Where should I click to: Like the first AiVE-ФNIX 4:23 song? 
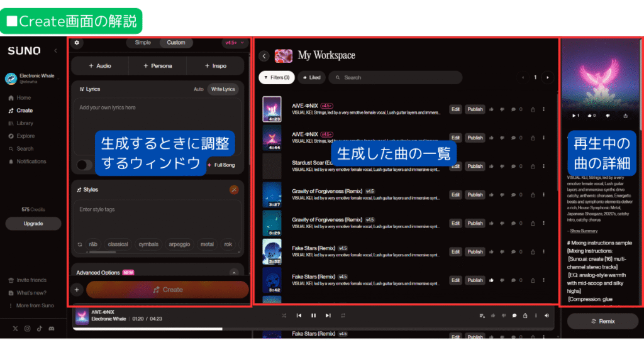pyautogui.click(x=491, y=109)
